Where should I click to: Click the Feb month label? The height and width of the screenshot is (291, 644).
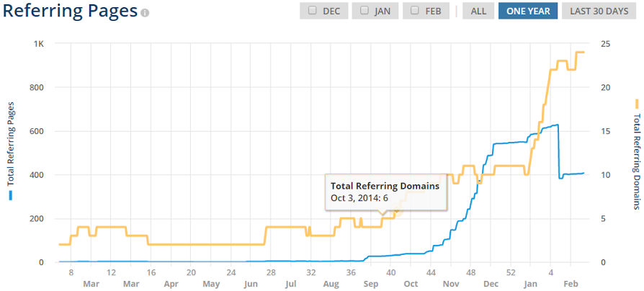[571, 284]
